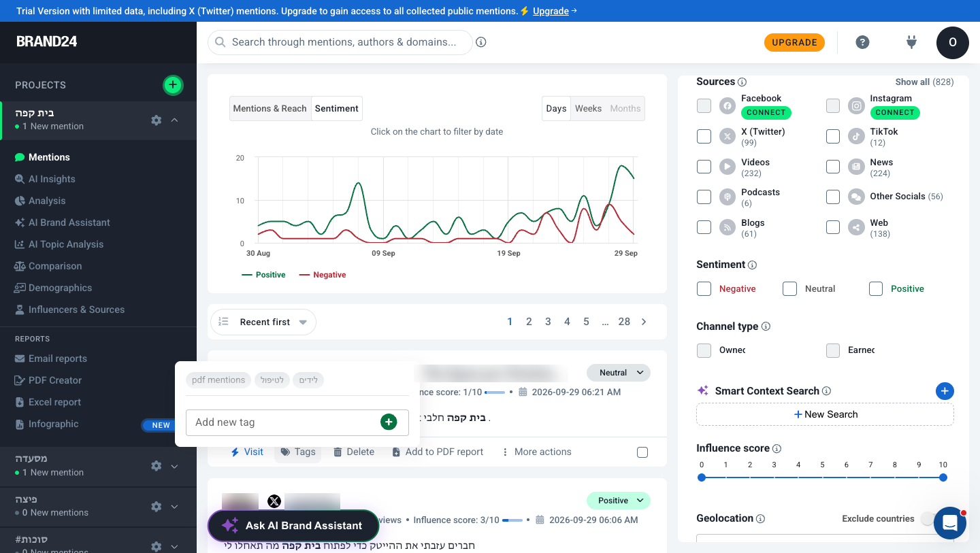Image resolution: width=980 pixels, height=553 pixels.
Task: Click the Geolocation info icon
Action: [760, 518]
